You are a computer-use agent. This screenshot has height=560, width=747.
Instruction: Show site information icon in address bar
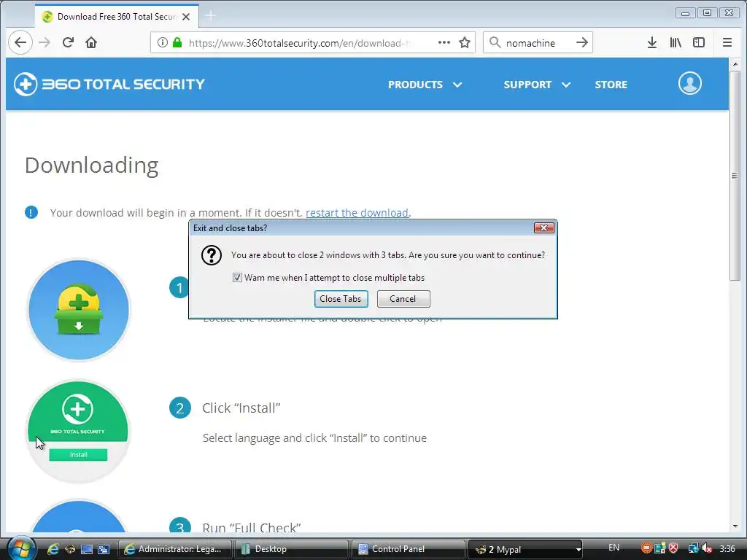(163, 43)
